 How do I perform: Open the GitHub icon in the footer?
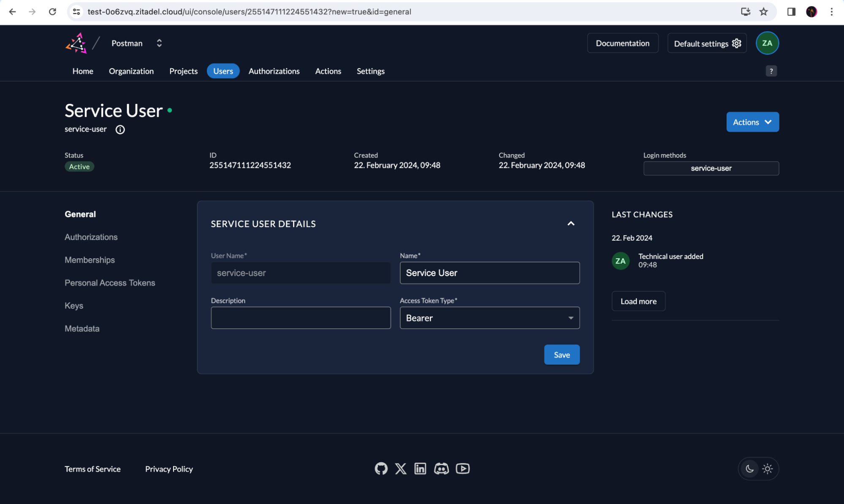click(x=381, y=469)
